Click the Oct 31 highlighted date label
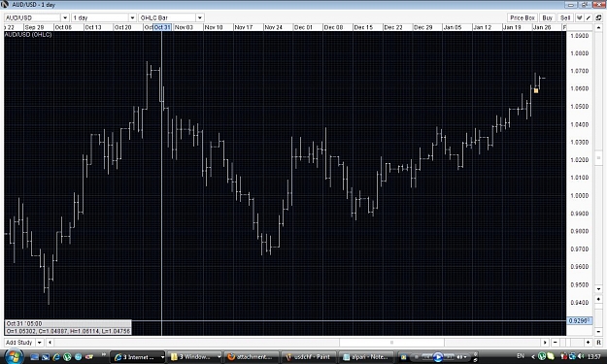The width and height of the screenshot is (607, 364). click(162, 27)
